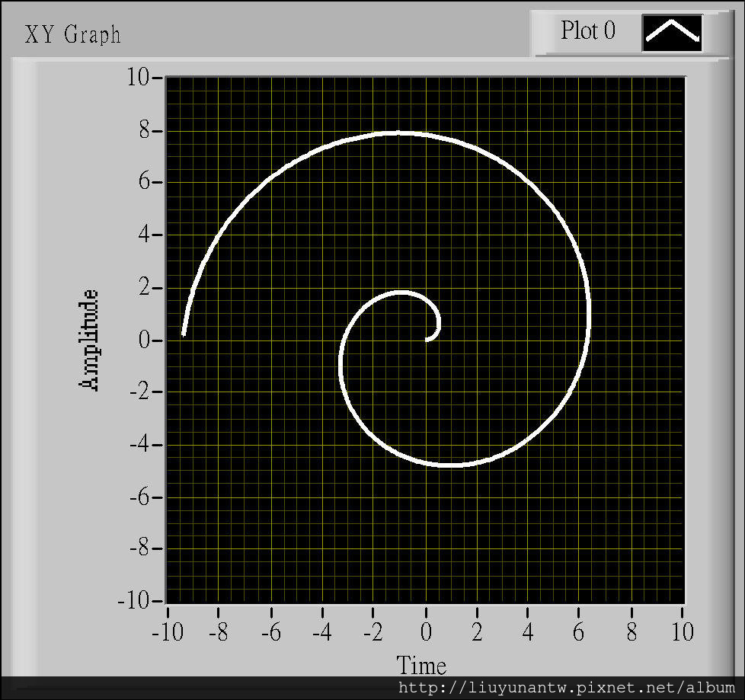Click the X-axis tick label 4
This screenshot has height=700, width=745.
528,631
